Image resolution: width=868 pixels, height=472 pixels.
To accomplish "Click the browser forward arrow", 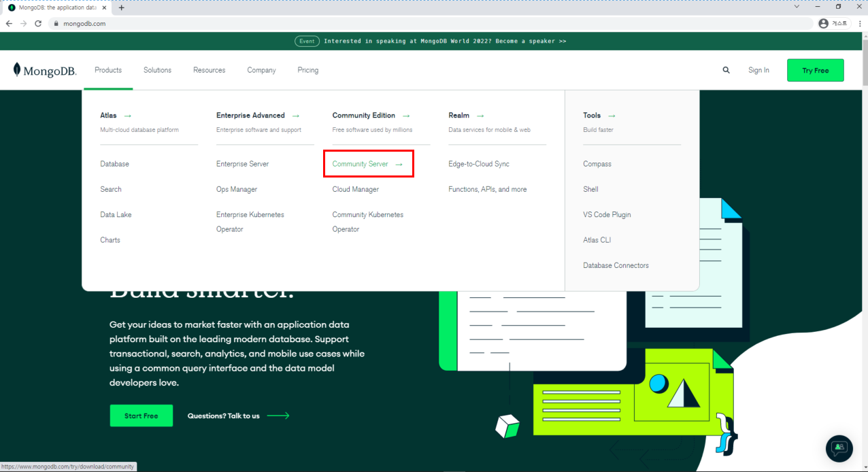I will coord(24,23).
